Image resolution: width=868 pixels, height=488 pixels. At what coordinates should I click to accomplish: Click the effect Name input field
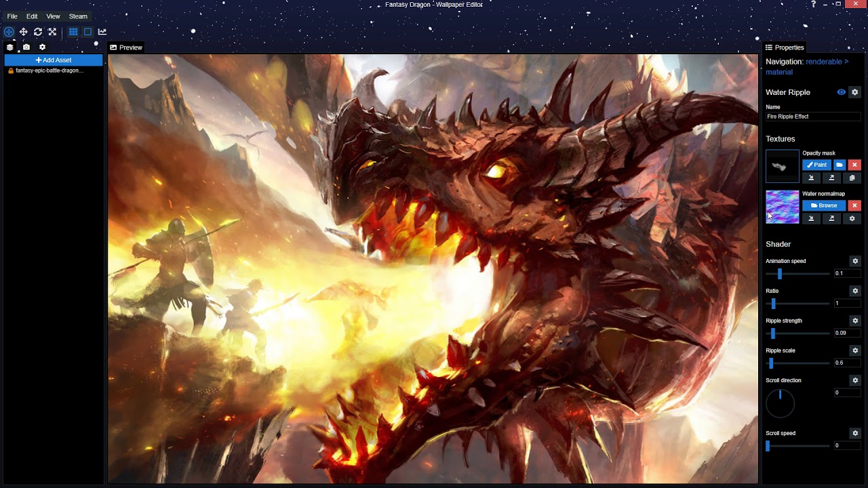[x=813, y=117]
